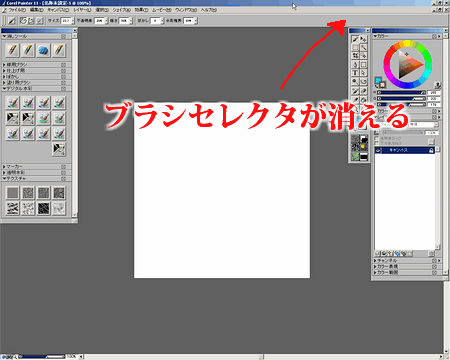Choose the freehand stroke icon in property bar
Image resolution: width=450 pixels, height=360 pixels.
point(23,21)
